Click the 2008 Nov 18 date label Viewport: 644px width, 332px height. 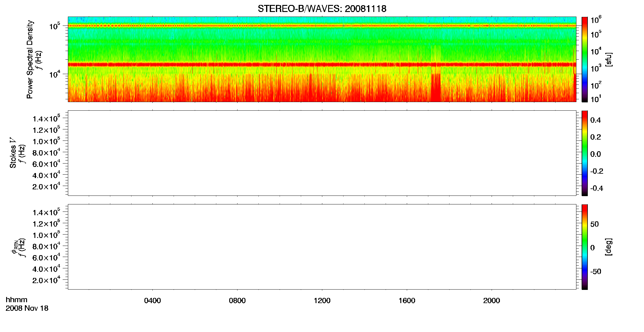point(27,308)
